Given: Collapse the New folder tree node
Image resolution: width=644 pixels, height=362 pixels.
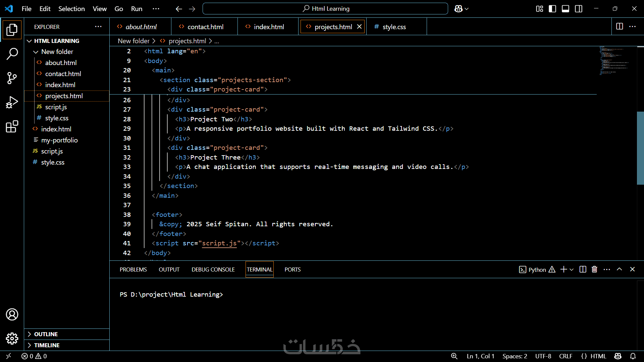Looking at the screenshot, I should coord(36,52).
